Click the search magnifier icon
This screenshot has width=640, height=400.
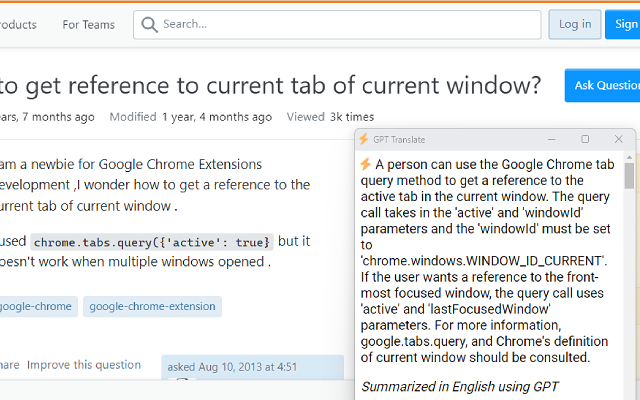[x=149, y=24]
